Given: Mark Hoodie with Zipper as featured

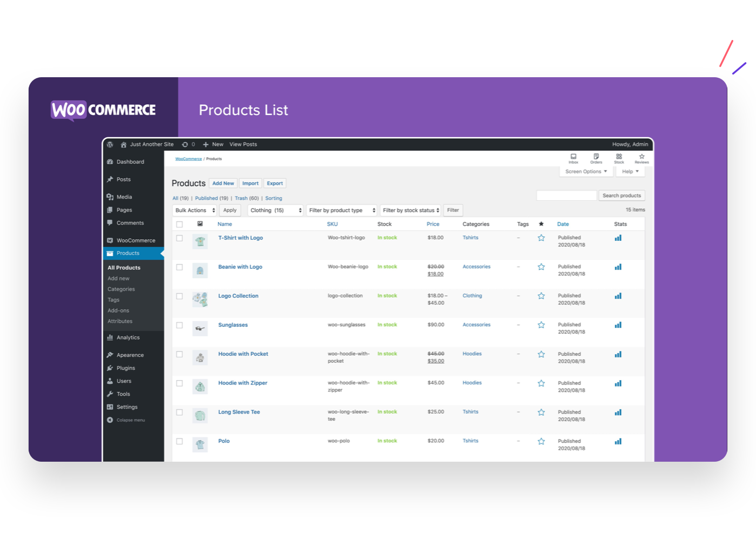Looking at the screenshot, I should [x=541, y=384].
